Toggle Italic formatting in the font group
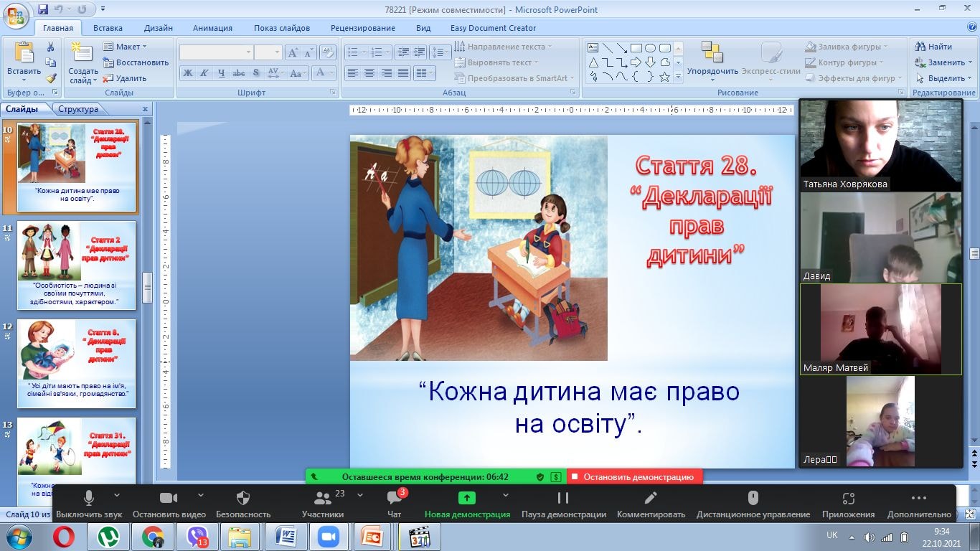 coord(204,73)
